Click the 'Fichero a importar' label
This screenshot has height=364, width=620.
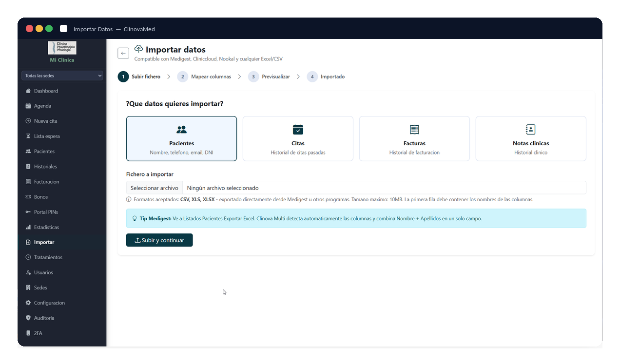coord(150,174)
